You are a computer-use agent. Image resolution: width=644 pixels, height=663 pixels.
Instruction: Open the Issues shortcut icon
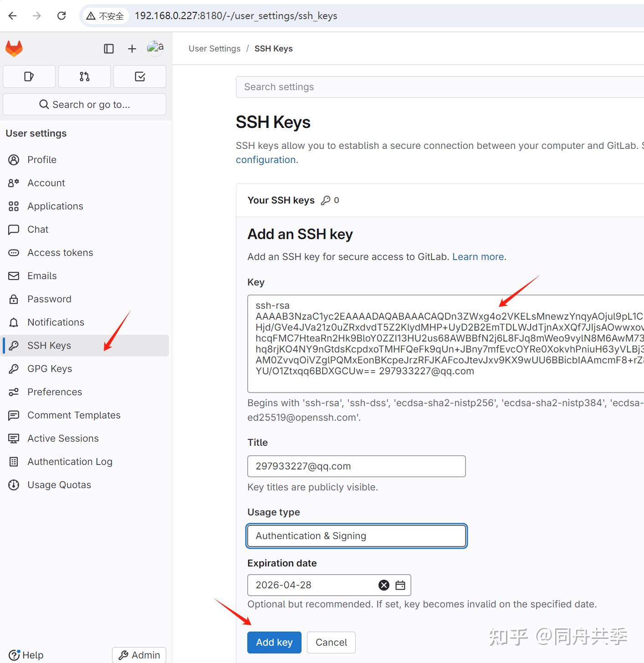(29, 76)
